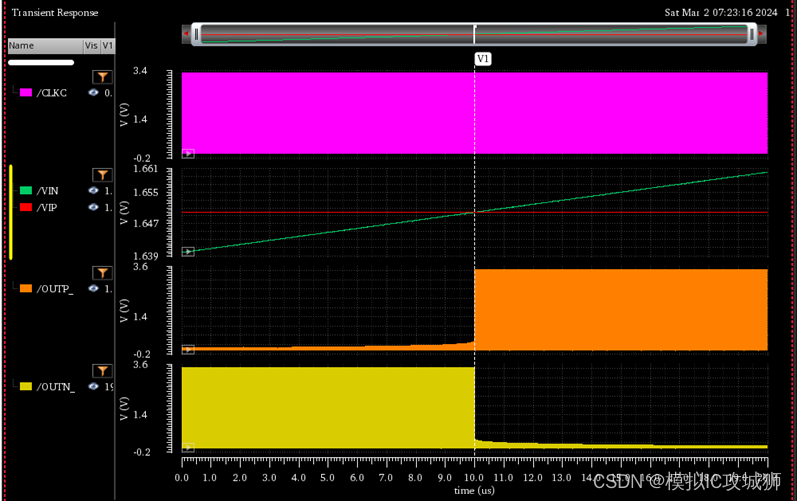Click the V1 marker label flag
Image resolution: width=797 pixels, height=501 pixels.
482,59
